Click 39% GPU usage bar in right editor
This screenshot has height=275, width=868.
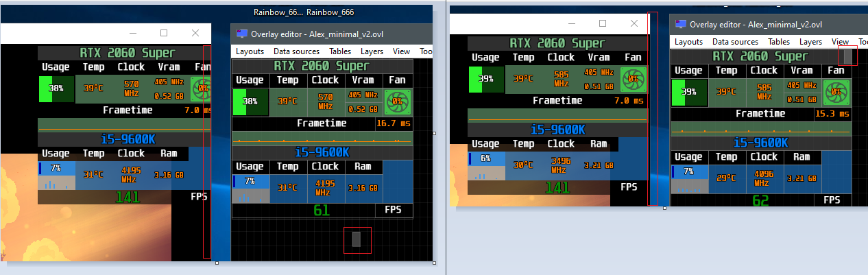tap(688, 91)
